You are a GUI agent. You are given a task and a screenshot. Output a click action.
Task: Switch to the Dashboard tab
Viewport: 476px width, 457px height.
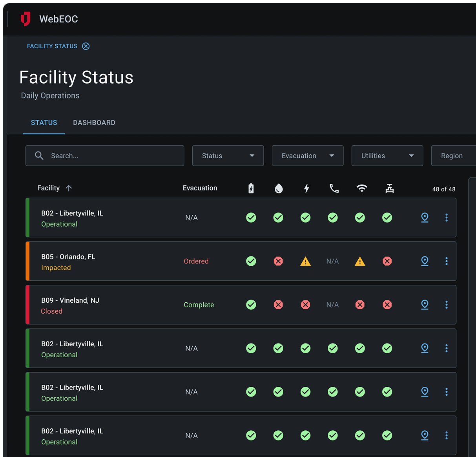94,122
